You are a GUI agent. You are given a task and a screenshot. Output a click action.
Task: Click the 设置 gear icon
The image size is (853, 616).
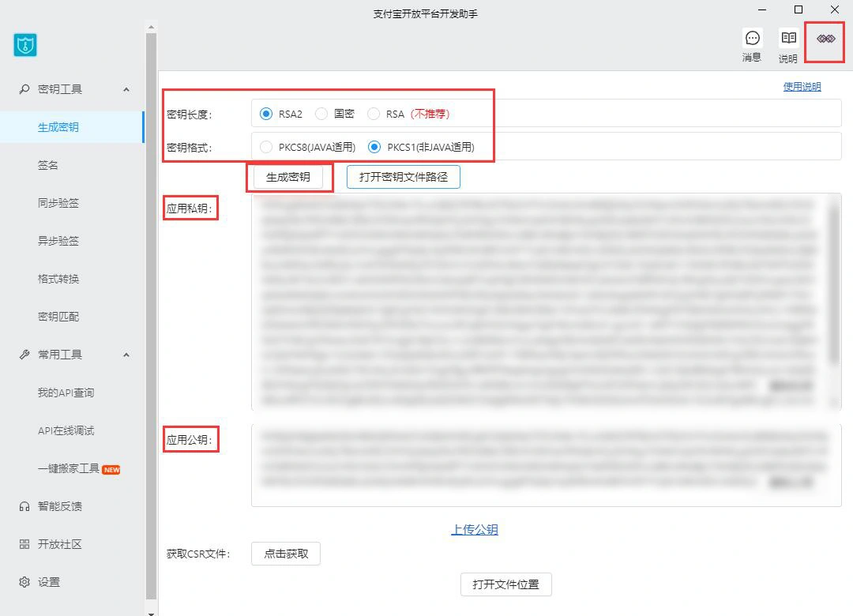click(24, 582)
